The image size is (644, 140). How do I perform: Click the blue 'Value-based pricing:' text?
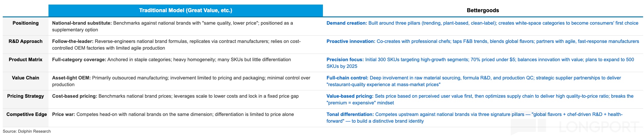350,96
